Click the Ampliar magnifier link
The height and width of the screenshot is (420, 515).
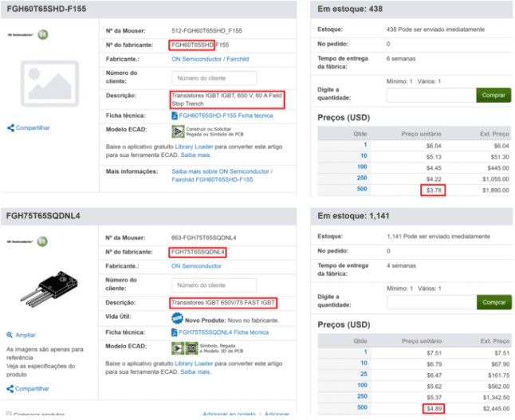point(21,335)
